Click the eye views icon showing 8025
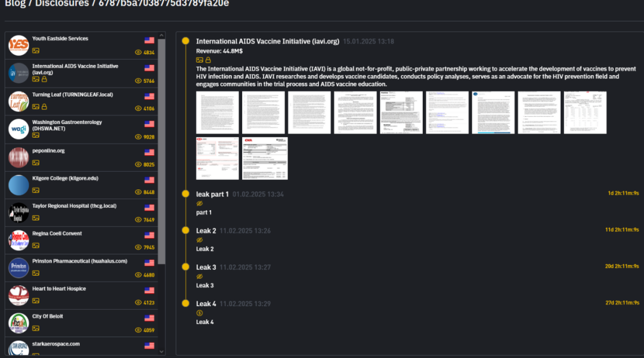 [x=138, y=164]
